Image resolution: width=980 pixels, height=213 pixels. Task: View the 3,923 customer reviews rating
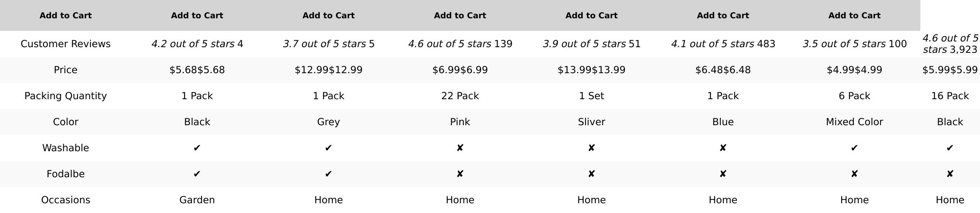pyautogui.click(x=950, y=44)
